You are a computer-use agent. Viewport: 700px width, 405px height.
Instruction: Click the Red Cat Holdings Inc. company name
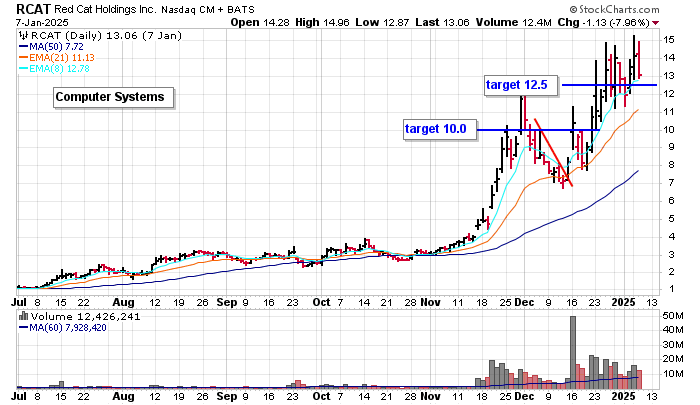pos(105,9)
